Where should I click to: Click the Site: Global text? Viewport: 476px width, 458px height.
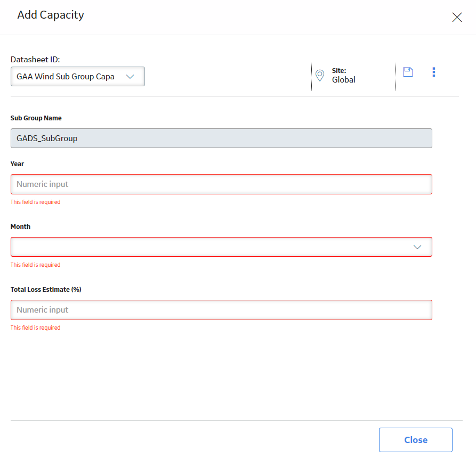click(x=343, y=76)
